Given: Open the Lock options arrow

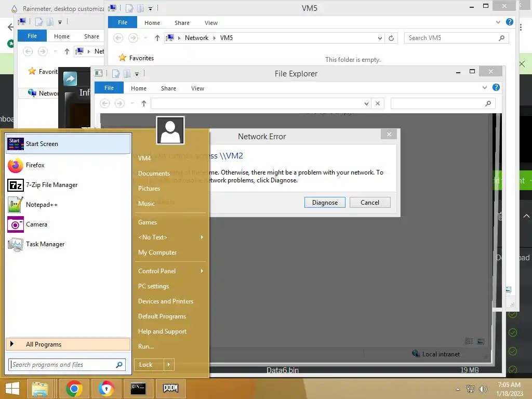Looking at the screenshot, I should pos(169,365).
